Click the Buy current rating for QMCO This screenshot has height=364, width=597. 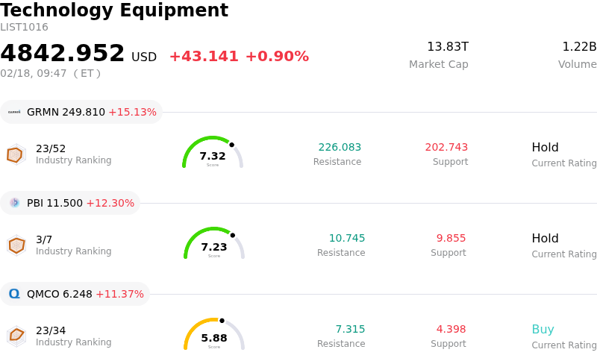543,330
